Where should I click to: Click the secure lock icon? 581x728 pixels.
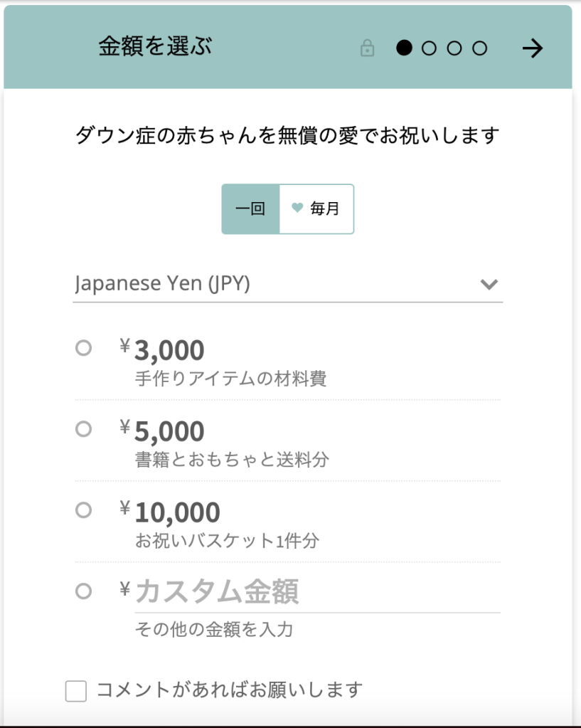coord(367,48)
